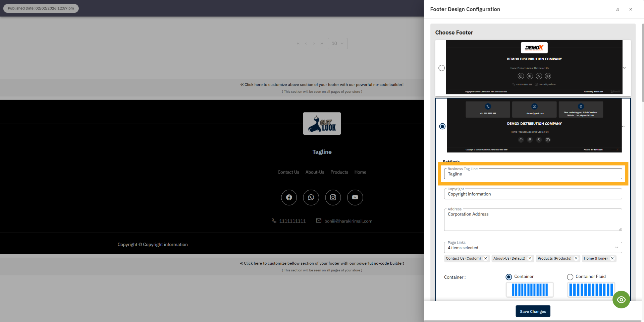The image size is (644, 322).
Task: Click the WhatsApp icon in footer
Action: click(311, 197)
